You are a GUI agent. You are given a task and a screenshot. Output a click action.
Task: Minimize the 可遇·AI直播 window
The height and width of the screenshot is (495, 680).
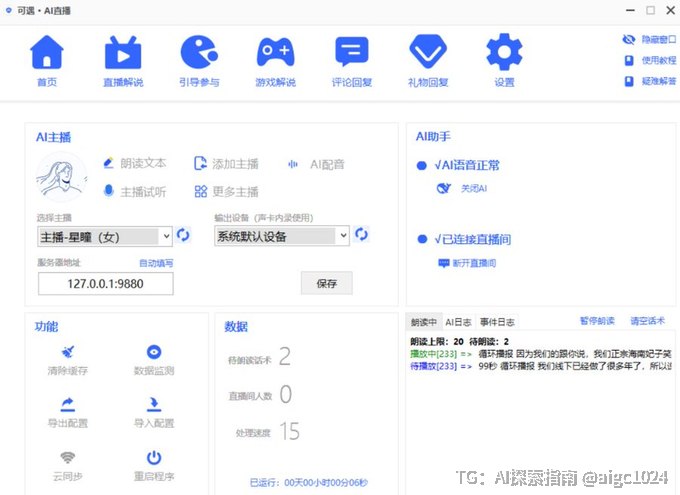click(x=631, y=10)
